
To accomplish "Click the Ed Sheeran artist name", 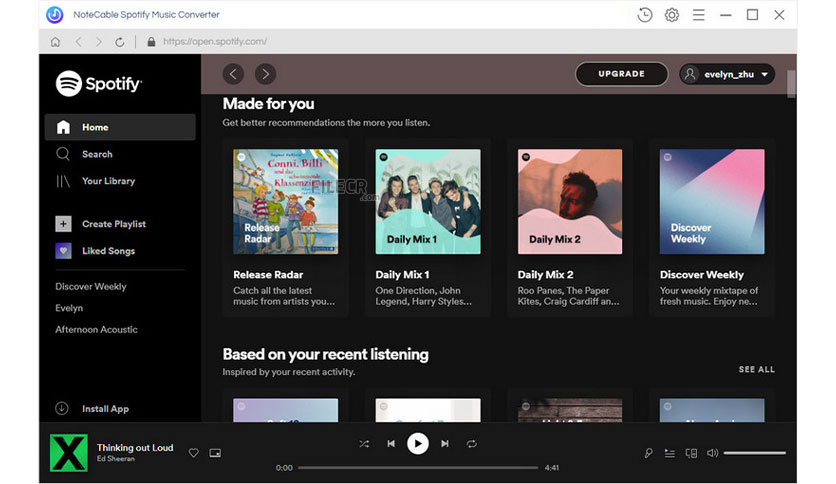I will [x=116, y=458].
